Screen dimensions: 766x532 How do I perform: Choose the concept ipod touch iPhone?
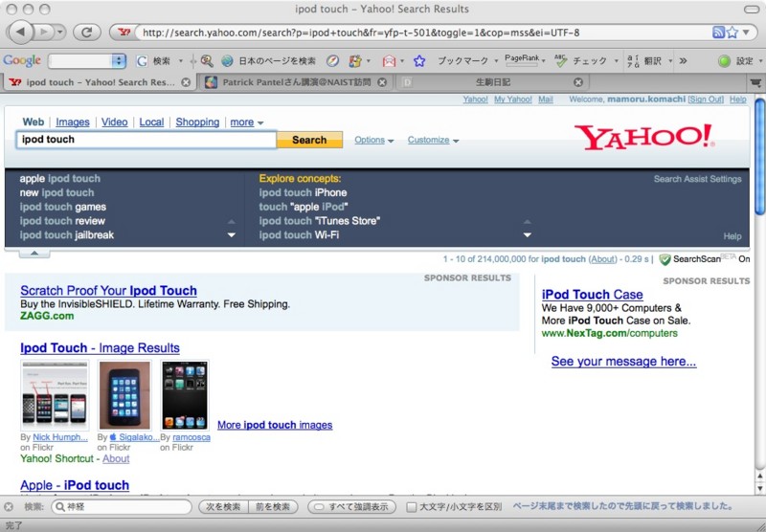pos(303,192)
